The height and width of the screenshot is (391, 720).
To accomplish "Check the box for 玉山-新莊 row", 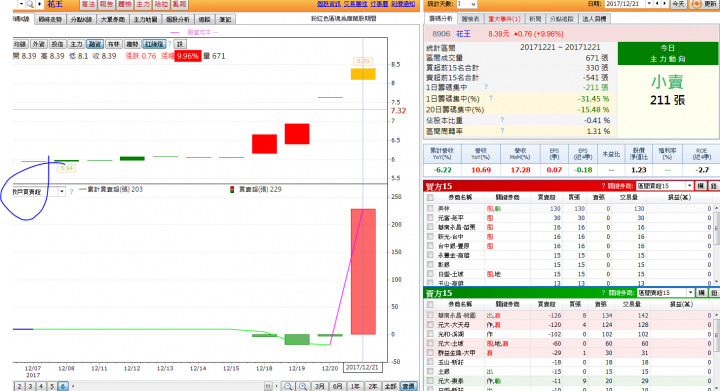I will [430, 362].
